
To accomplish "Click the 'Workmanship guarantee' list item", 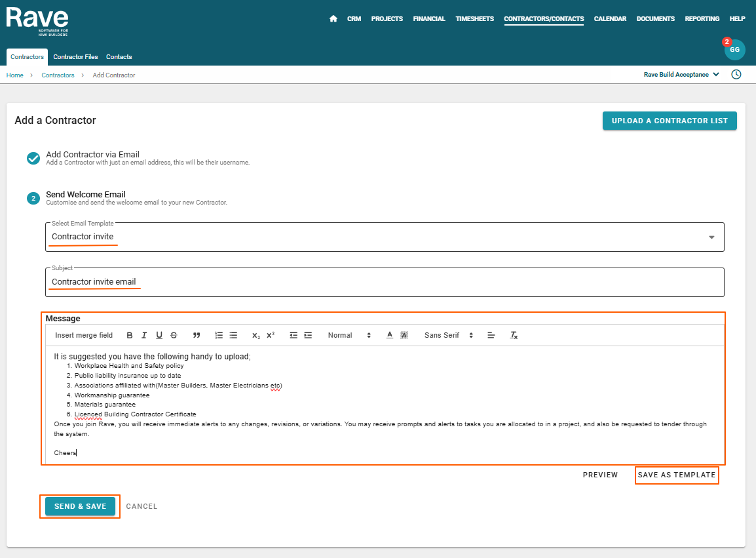I will click(112, 395).
